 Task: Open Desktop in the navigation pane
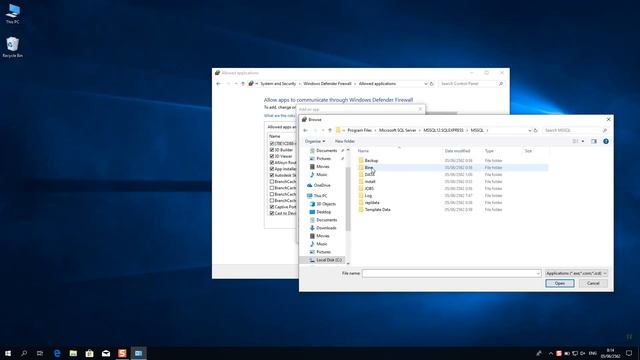[x=320, y=212]
